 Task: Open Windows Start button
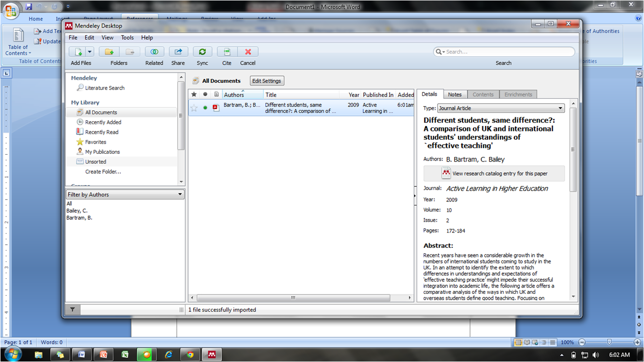click(x=13, y=355)
